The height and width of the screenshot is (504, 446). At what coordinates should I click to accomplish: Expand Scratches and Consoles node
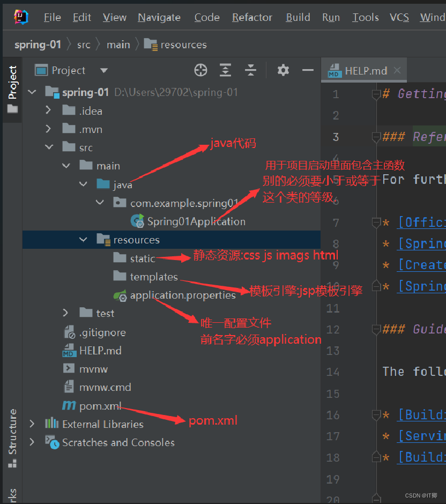[32, 442]
